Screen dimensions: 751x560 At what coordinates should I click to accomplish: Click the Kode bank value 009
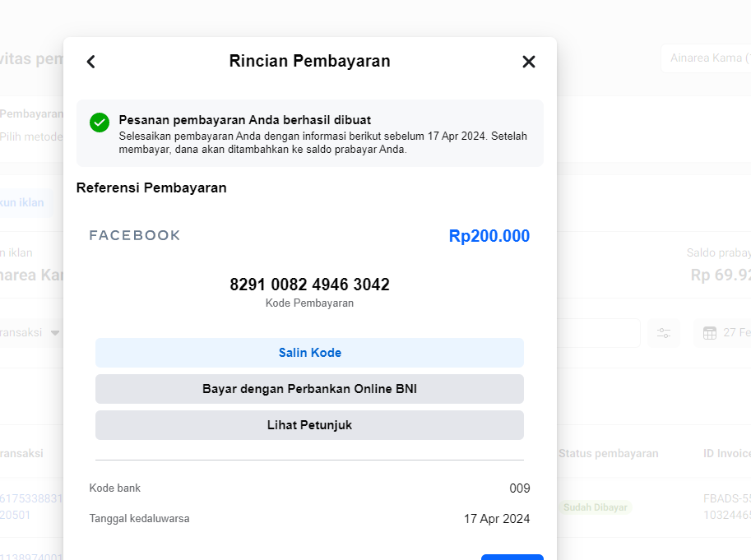pos(520,488)
